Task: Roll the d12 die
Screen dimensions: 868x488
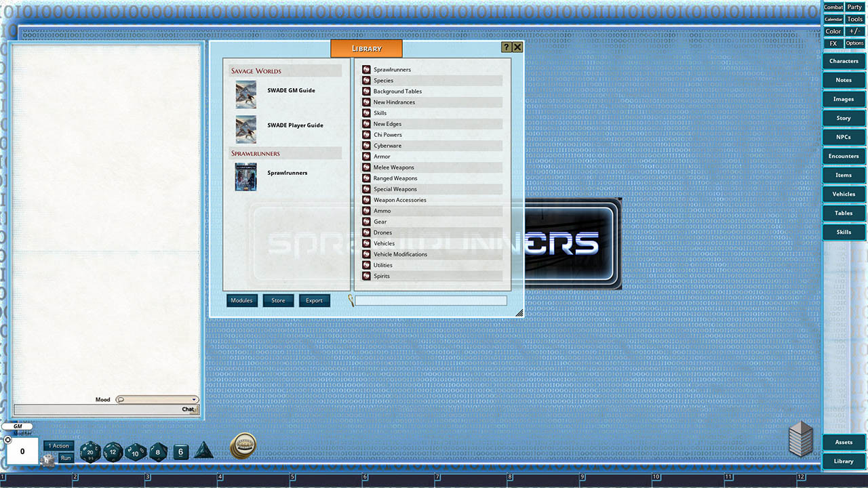Action: click(113, 451)
